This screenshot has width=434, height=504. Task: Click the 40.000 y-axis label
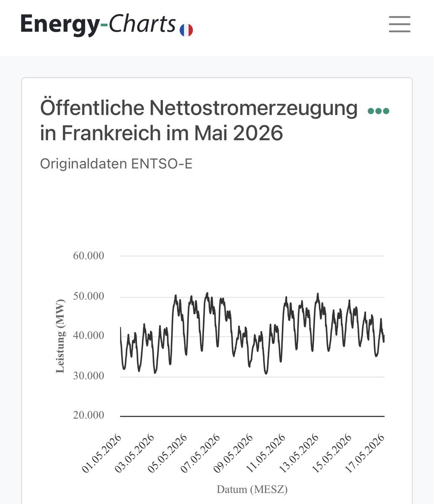[x=89, y=336]
